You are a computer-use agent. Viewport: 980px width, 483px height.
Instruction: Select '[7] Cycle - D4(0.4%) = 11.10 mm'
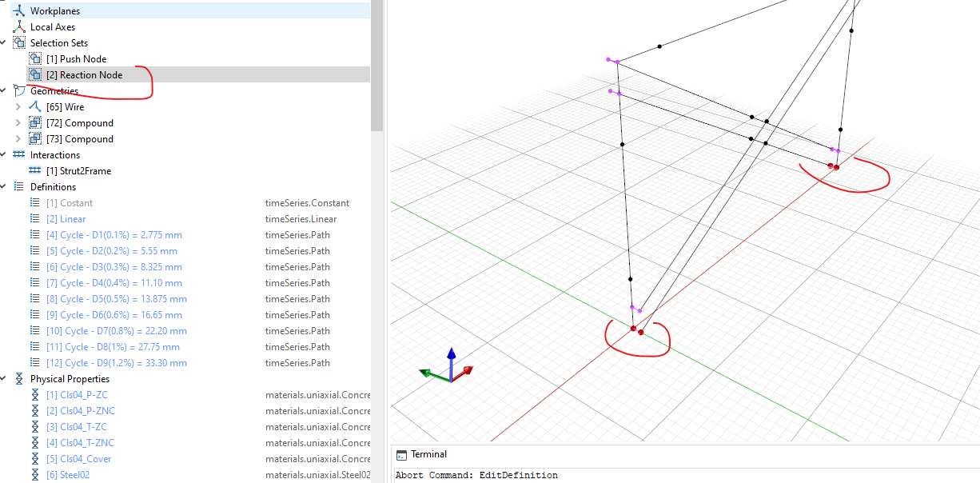114,282
